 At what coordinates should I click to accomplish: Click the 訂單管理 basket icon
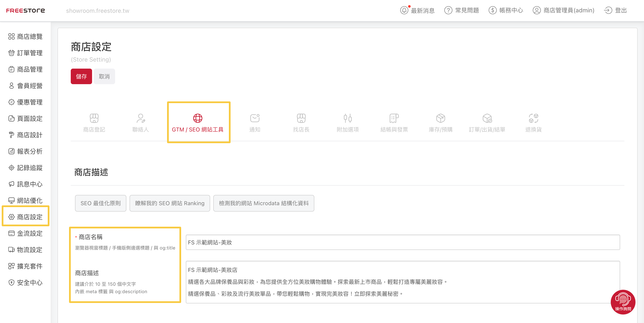click(x=12, y=53)
